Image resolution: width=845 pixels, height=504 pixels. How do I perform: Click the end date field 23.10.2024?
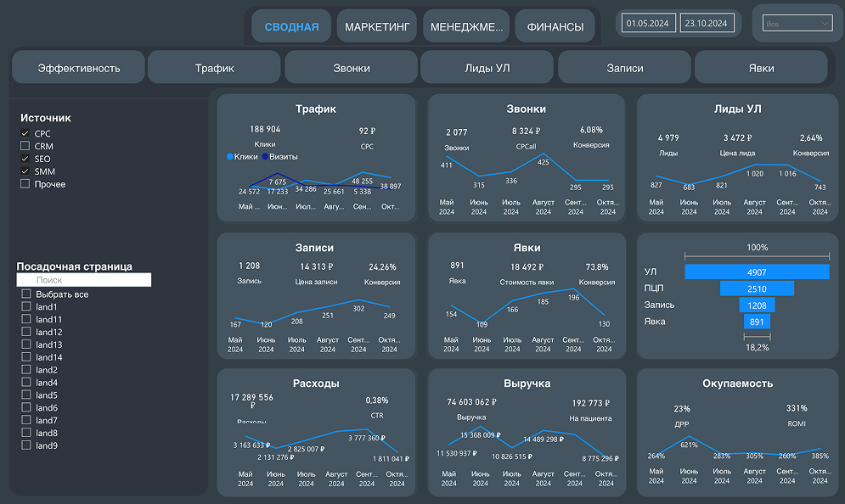click(706, 24)
